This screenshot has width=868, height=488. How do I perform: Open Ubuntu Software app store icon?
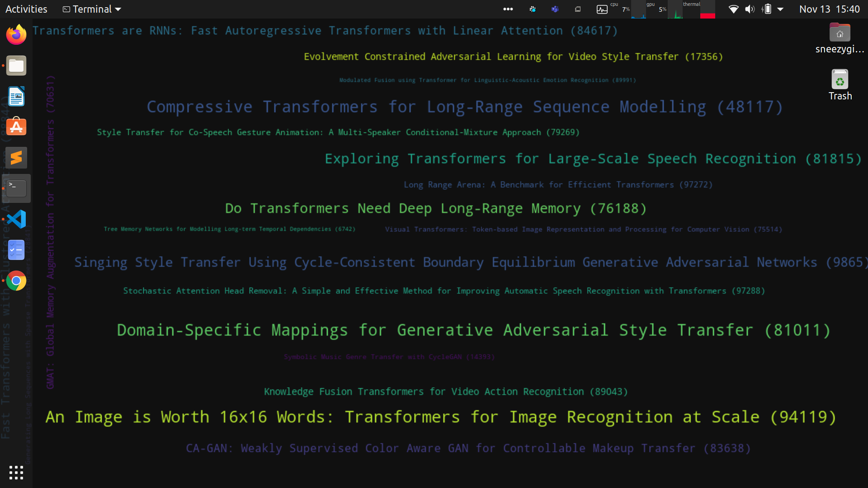16,127
